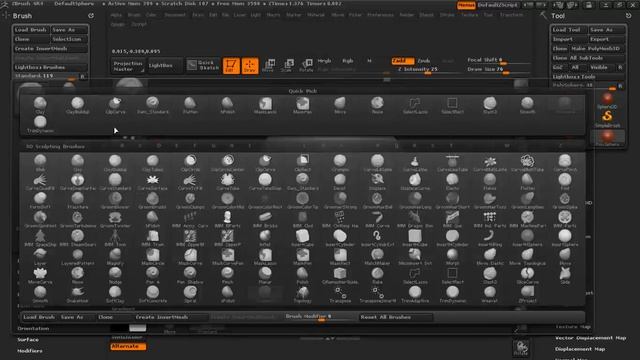Choose the ClipCircle brush

coord(190,163)
